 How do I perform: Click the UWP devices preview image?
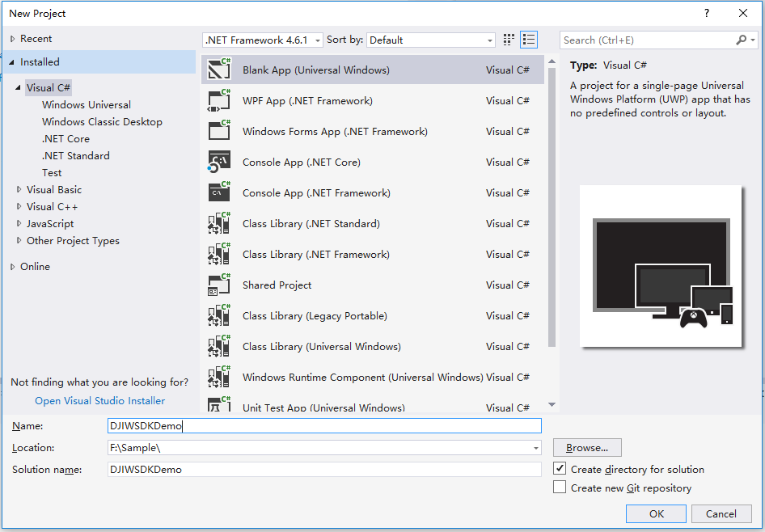661,266
